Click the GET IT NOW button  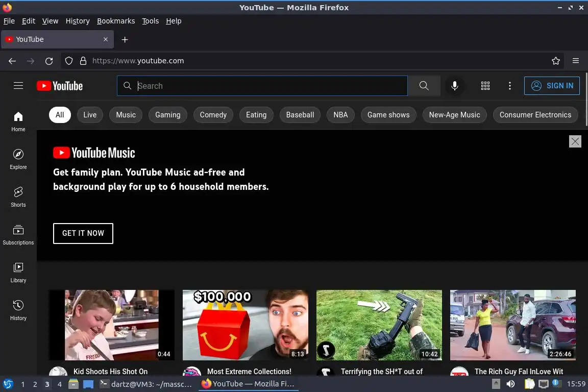click(x=83, y=233)
